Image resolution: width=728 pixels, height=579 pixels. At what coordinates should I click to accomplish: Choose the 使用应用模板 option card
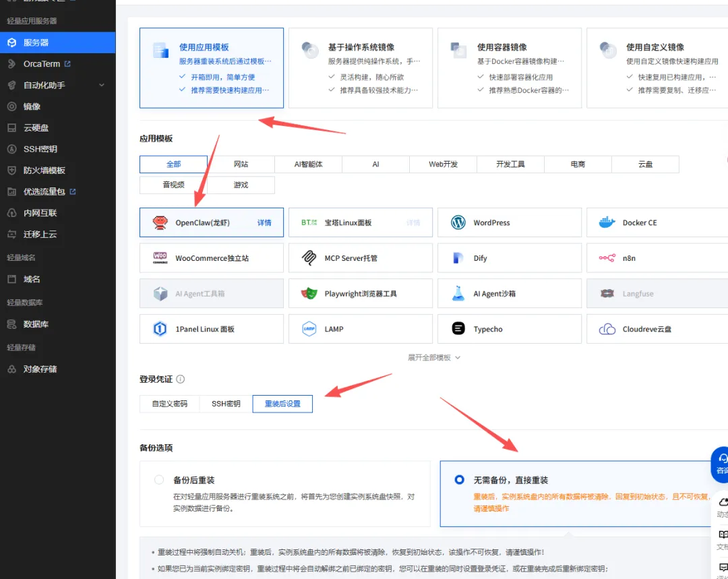(212, 68)
